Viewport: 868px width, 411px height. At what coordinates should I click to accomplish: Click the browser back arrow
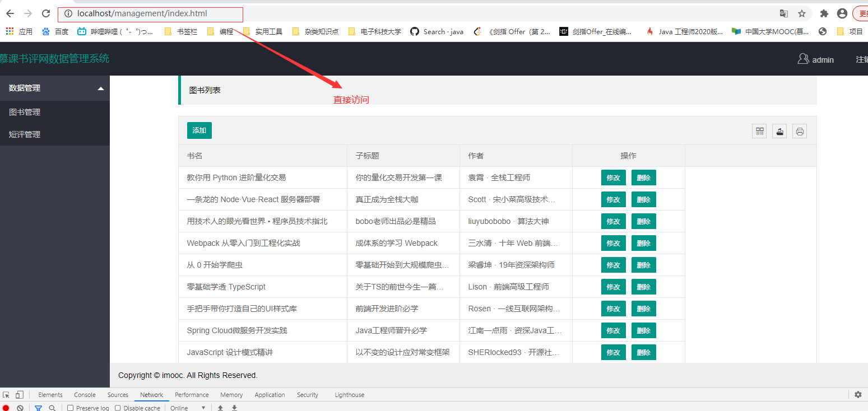(10, 13)
